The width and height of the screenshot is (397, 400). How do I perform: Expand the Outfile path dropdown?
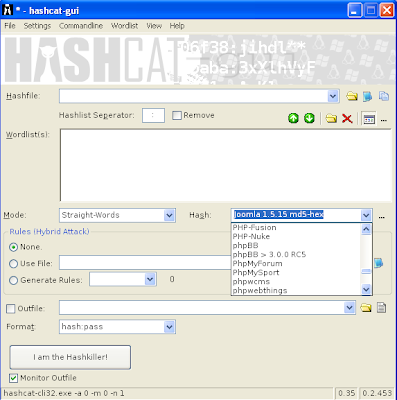pos(349,307)
